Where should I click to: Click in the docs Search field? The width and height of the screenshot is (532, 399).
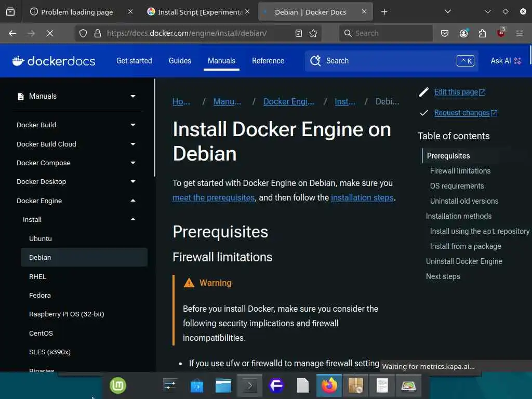(x=392, y=61)
